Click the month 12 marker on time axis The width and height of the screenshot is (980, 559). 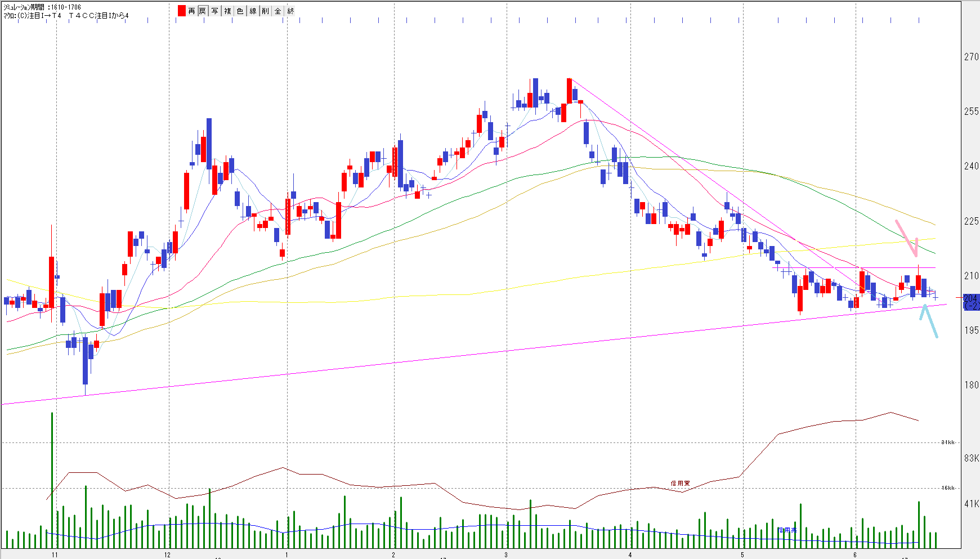[x=168, y=554]
